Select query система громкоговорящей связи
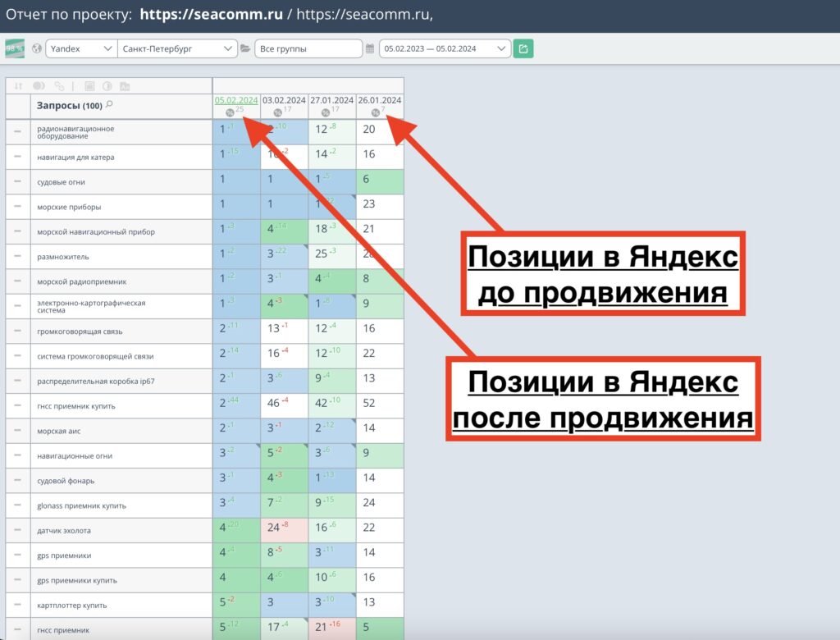The image size is (840, 640). click(x=95, y=356)
